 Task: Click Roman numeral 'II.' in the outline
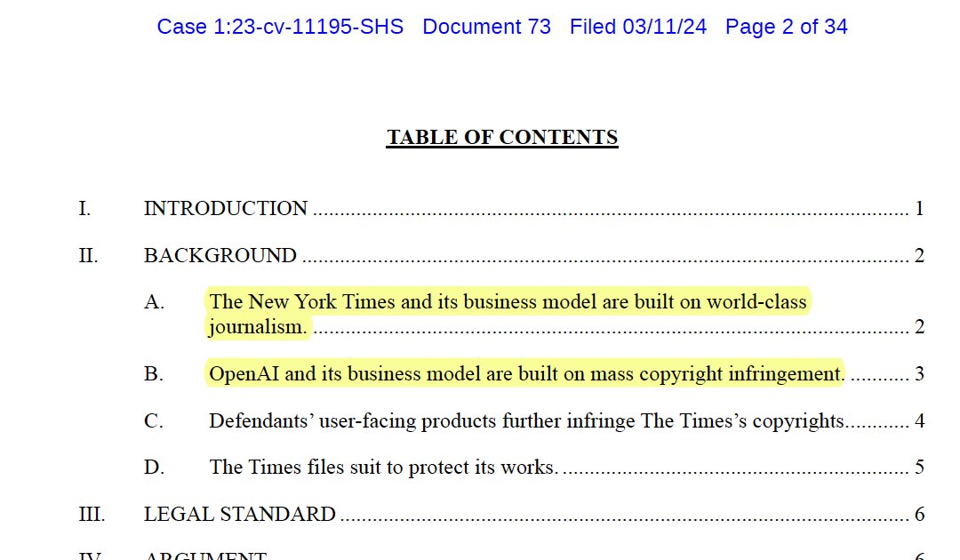click(88, 256)
